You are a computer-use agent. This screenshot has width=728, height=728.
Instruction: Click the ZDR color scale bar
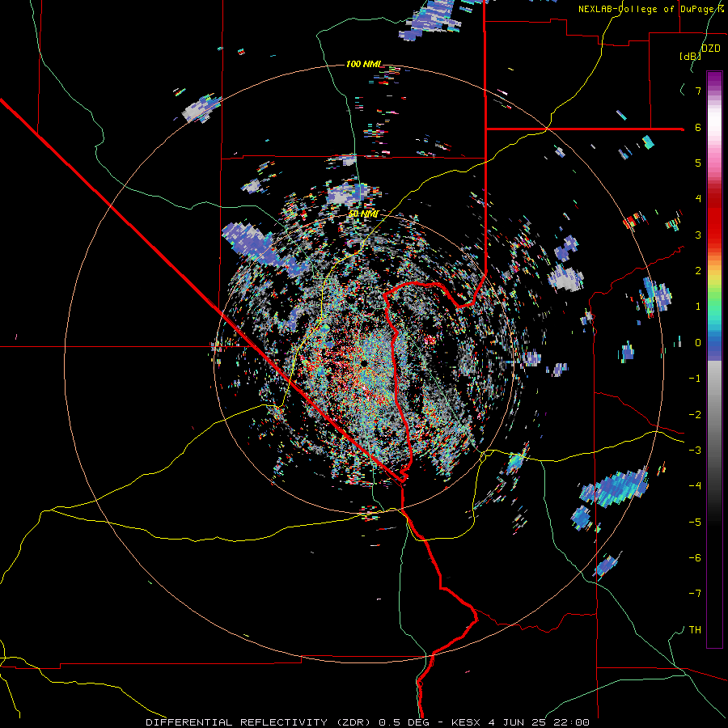click(x=714, y=359)
